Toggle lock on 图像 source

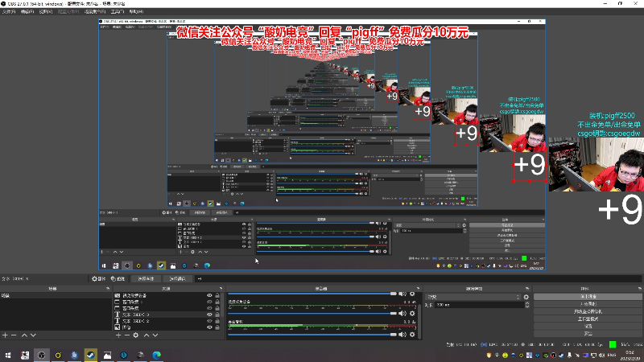217,327
